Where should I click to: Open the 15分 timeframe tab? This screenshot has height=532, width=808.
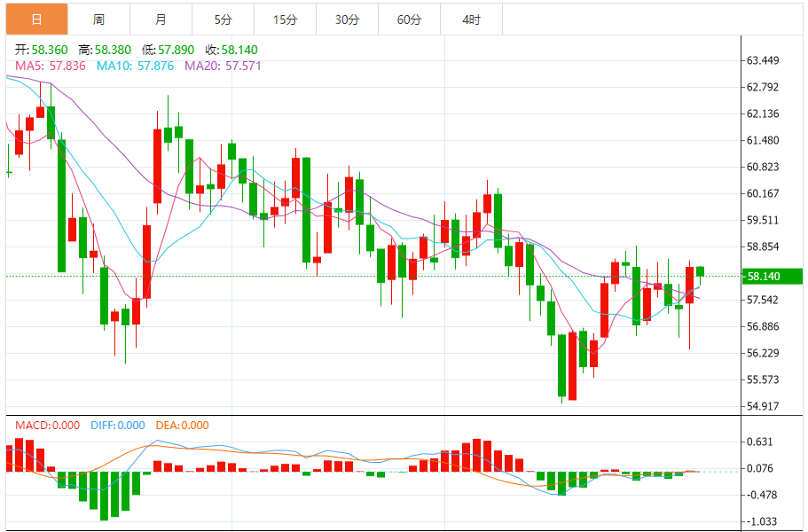coord(285,20)
